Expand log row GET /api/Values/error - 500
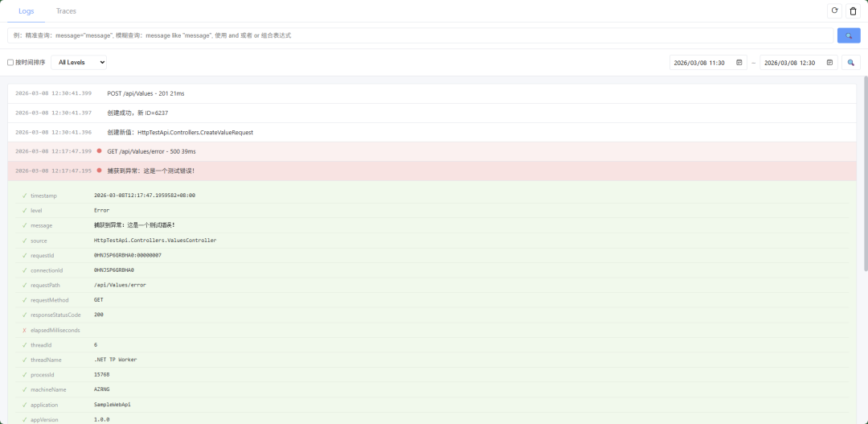Screen dimensions: 868x424 [432, 151]
